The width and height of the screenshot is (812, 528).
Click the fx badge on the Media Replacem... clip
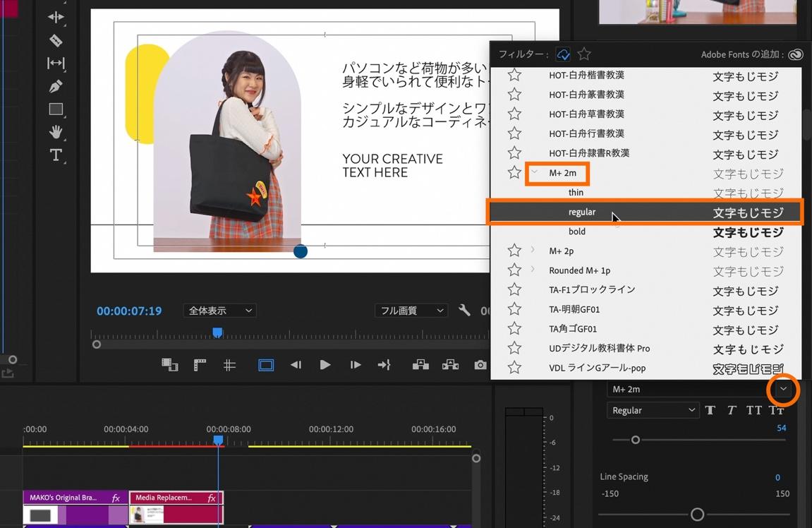[211, 498]
